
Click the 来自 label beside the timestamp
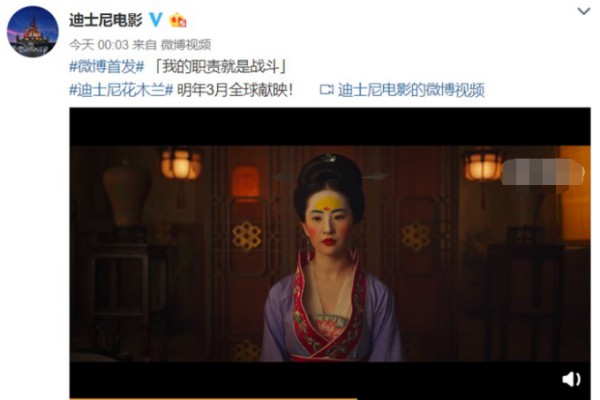coord(144,45)
